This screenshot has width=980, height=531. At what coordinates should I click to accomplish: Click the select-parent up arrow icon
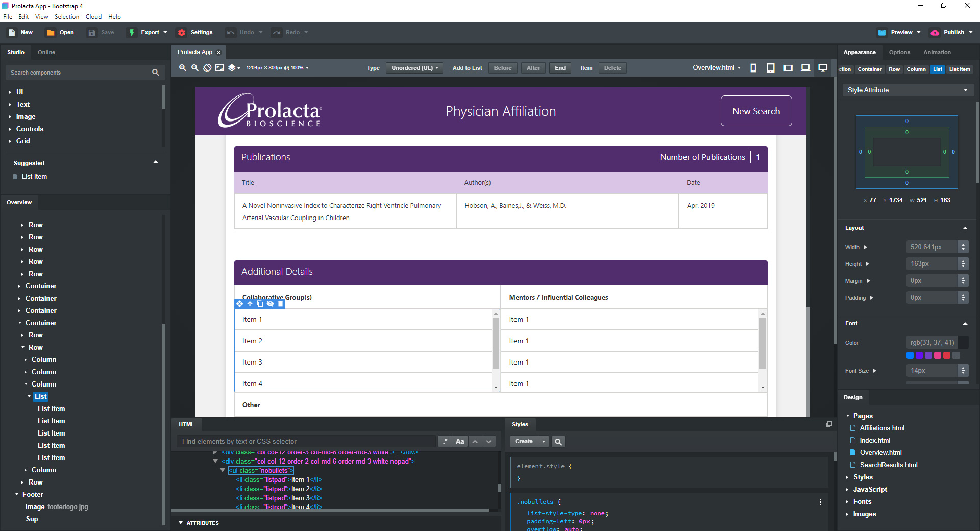pos(250,304)
